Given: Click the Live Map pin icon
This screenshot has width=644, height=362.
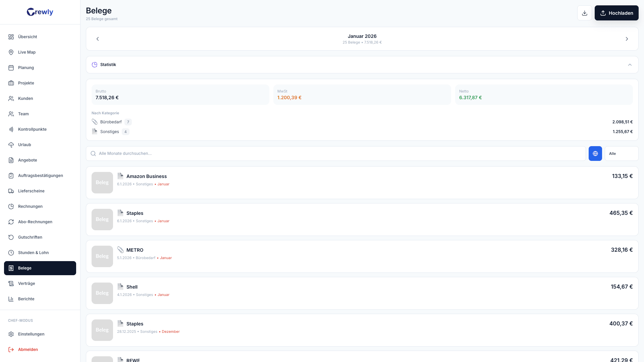Looking at the screenshot, I should 11,52.
